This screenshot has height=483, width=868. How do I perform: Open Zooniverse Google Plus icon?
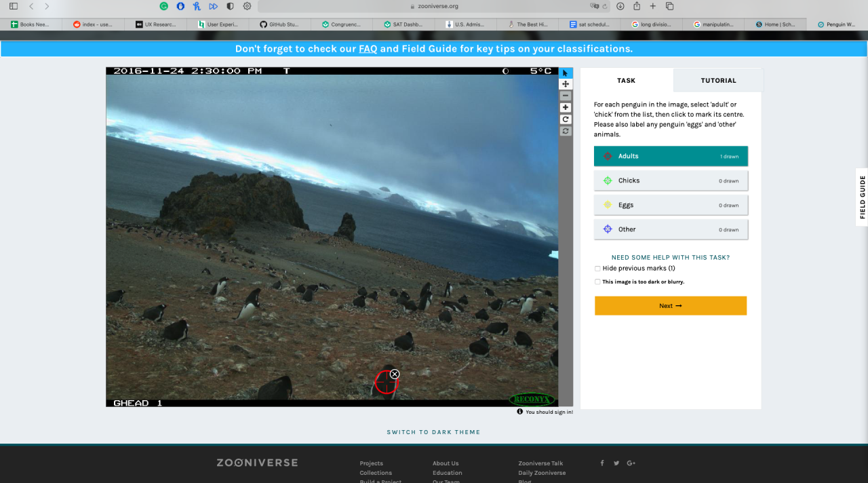pyautogui.click(x=631, y=463)
